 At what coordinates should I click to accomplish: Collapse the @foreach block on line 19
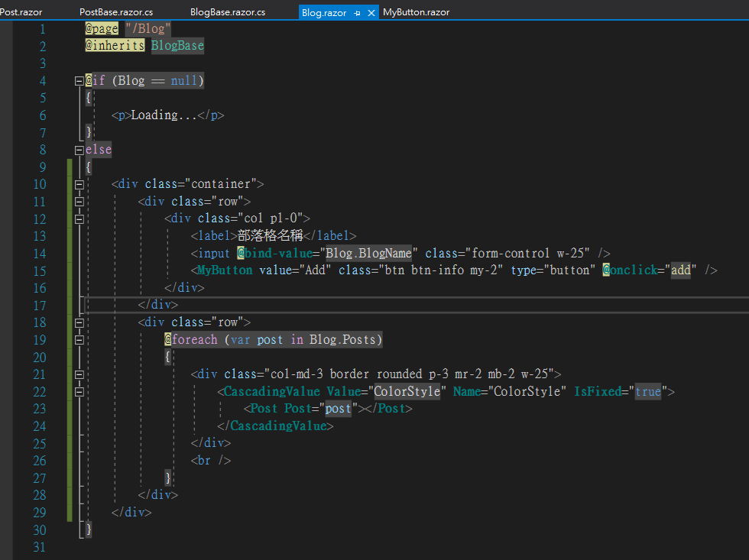pos(79,340)
